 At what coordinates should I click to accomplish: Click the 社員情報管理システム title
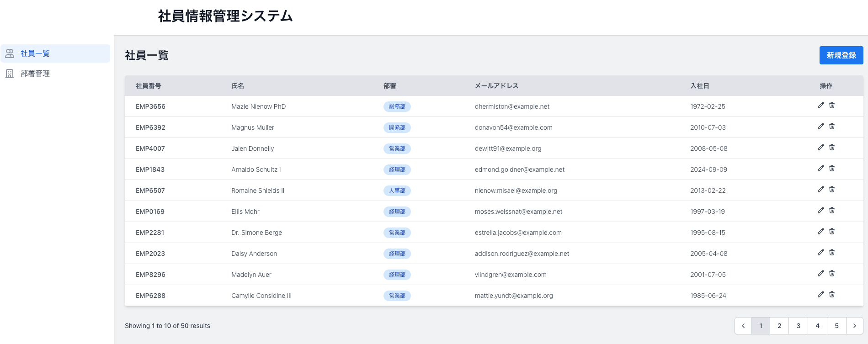coord(225,16)
